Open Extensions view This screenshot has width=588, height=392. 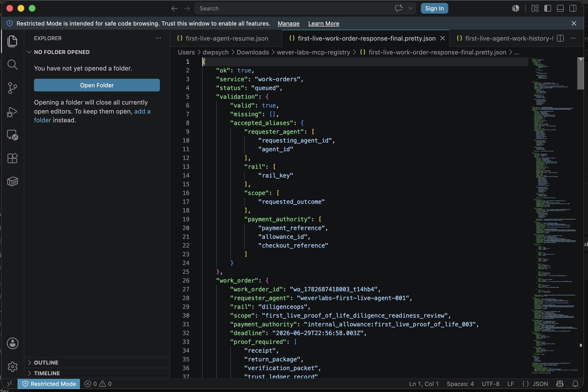tap(12, 158)
